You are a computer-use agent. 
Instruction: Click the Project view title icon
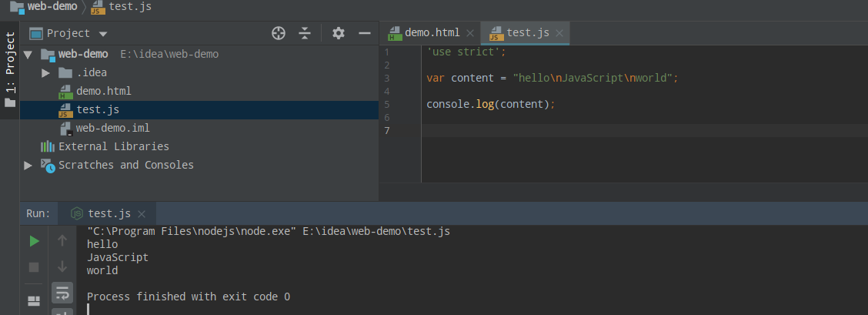click(36, 33)
